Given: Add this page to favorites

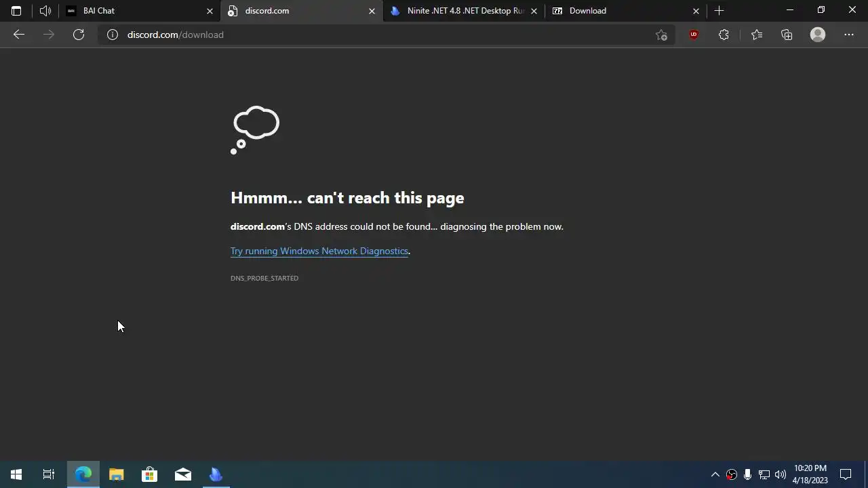Looking at the screenshot, I should 661,35.
